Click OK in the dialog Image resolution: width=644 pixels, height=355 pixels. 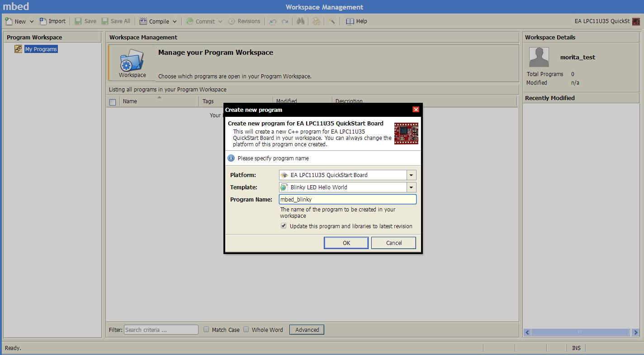pyautogui.click(x=346, y=243)
